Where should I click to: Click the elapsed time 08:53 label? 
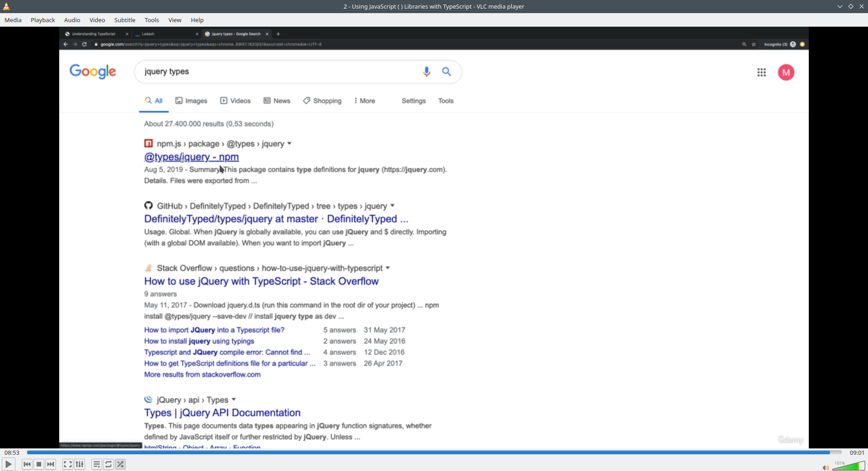pos(12,452)
